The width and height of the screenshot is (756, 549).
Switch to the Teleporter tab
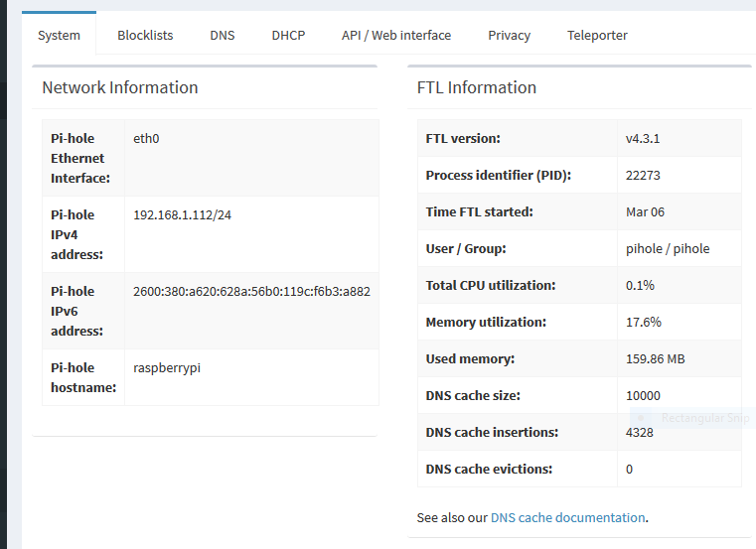click(x=597, y=35)
